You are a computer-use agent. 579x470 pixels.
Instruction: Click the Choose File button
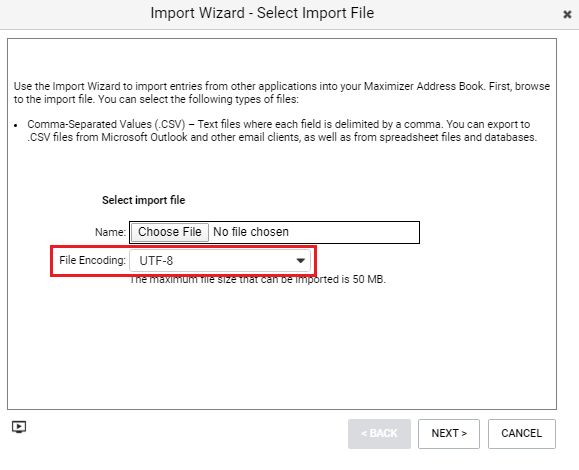170,232
